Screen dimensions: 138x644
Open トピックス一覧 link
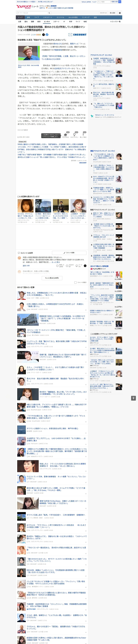point(115,22)
